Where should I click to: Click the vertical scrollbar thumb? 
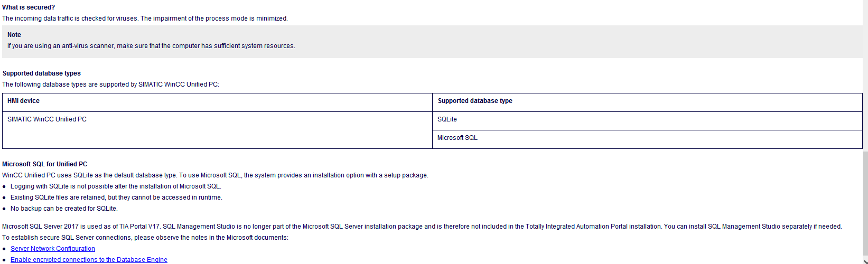tap(865, 203)
